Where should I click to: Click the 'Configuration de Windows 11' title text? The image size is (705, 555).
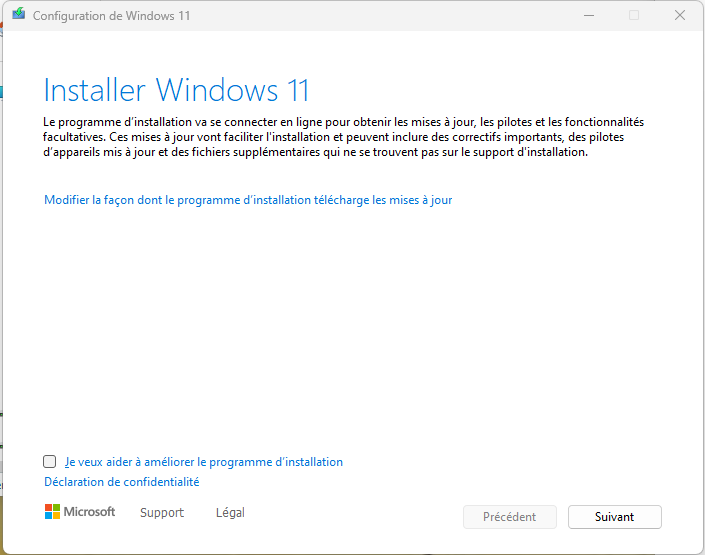(112, 16)
